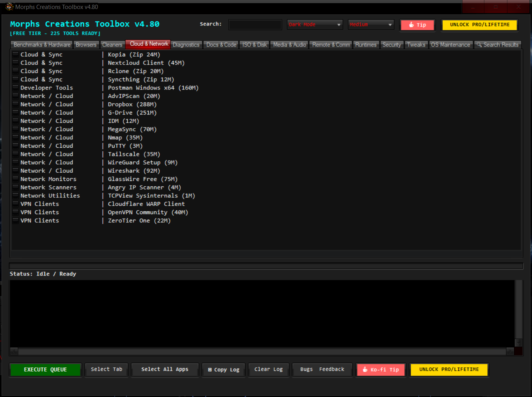Viewport: 532px width, 397px height.
Task: Check the Rclone (Zip 20M) entry
Action: point(16,71)
